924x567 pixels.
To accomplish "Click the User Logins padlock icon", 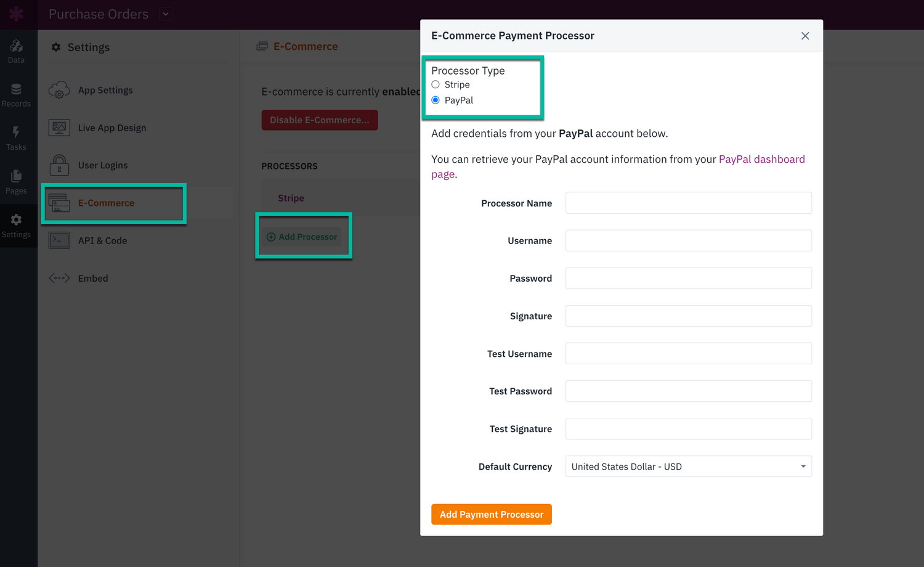I will click(x=59, y=165).
